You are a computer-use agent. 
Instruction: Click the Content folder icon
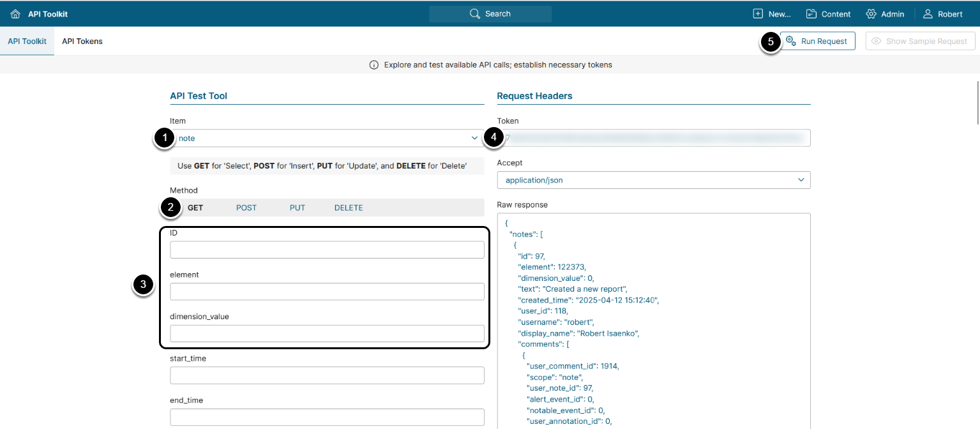[811, 13]
